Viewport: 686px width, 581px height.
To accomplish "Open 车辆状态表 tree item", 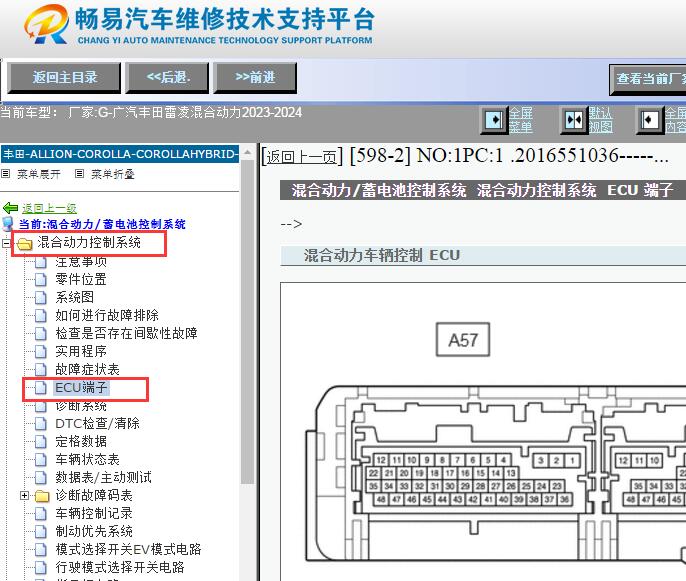I will click(x=87, y=459).
